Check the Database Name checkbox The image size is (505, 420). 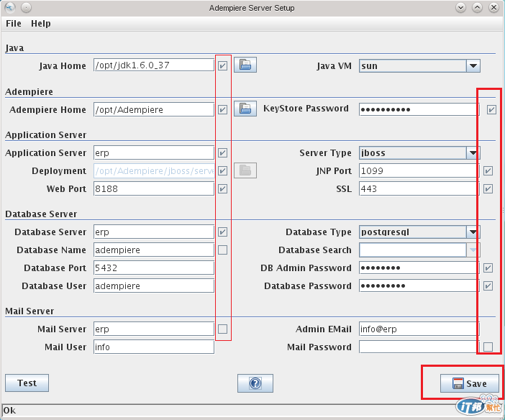click(x=222, y=250)
